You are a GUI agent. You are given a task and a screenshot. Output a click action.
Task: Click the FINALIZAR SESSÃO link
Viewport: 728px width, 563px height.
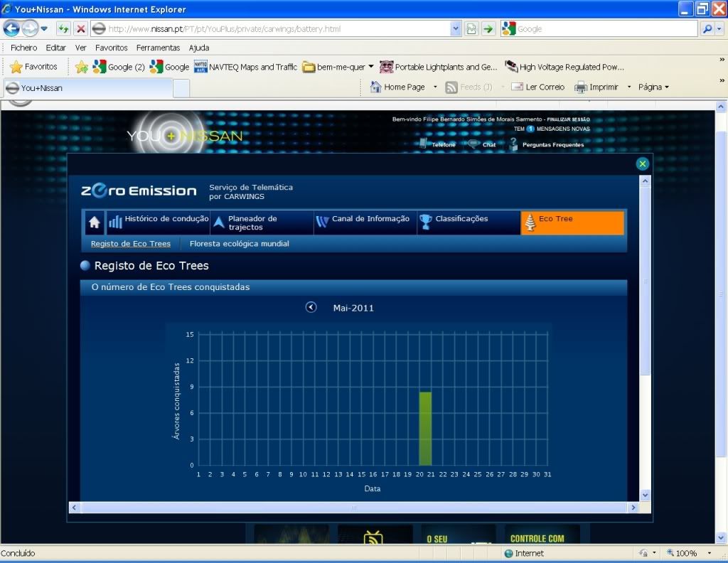[x=568, y=119]
